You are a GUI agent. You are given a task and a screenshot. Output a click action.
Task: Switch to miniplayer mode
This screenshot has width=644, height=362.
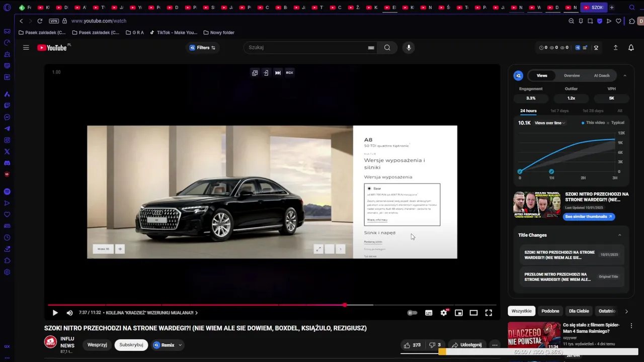pyautogui.click(x=459, y=313)
